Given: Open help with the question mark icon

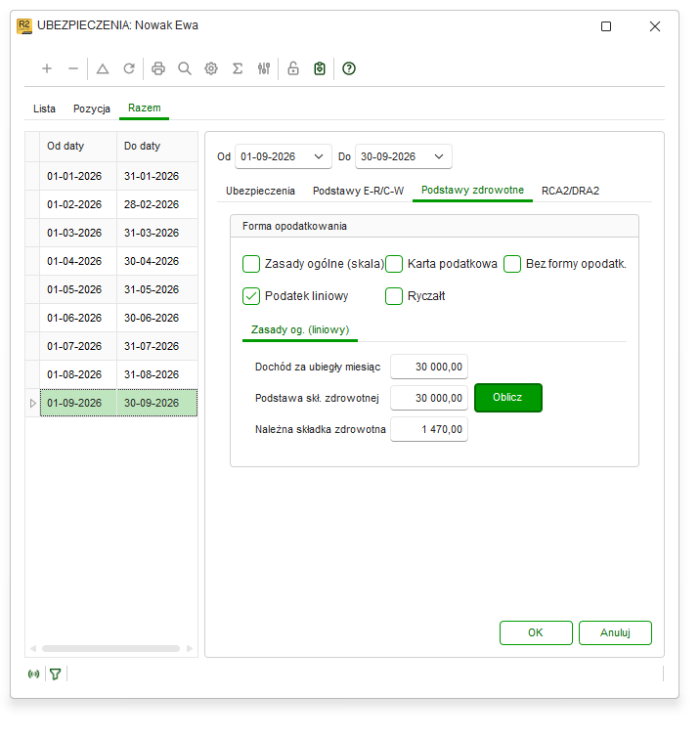Looking at the screenshot, I should point(349,68).
